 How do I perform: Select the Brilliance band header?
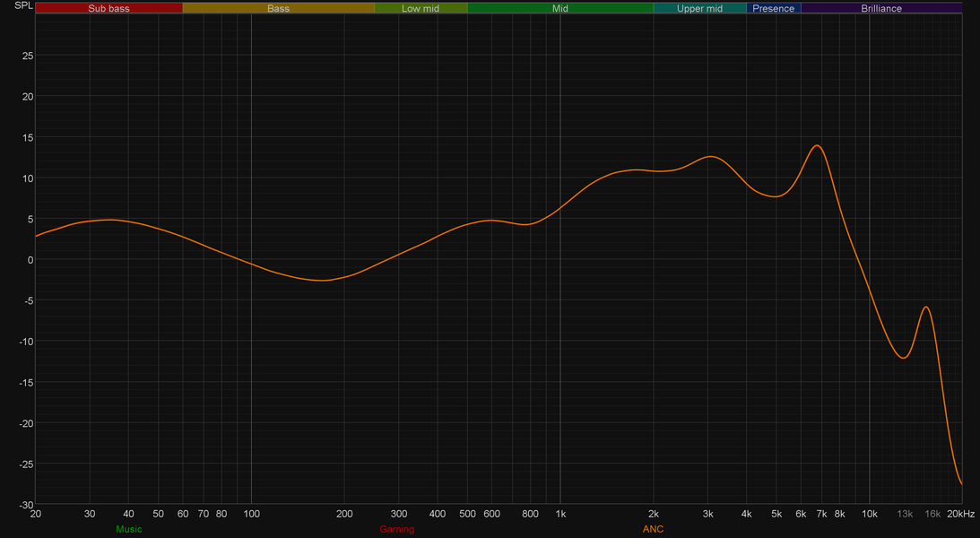881,9
